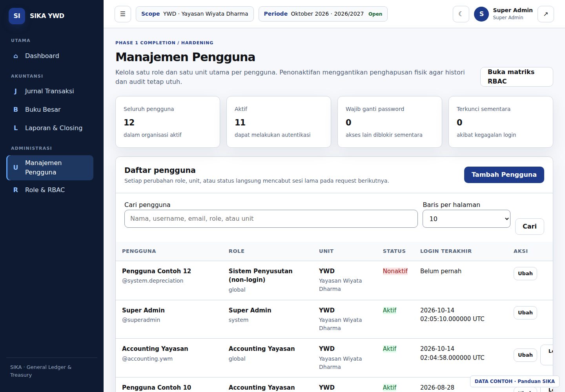Open the Baris per halaman dropdown
This screenshot has width=565, height=392.
click(466, 219)
